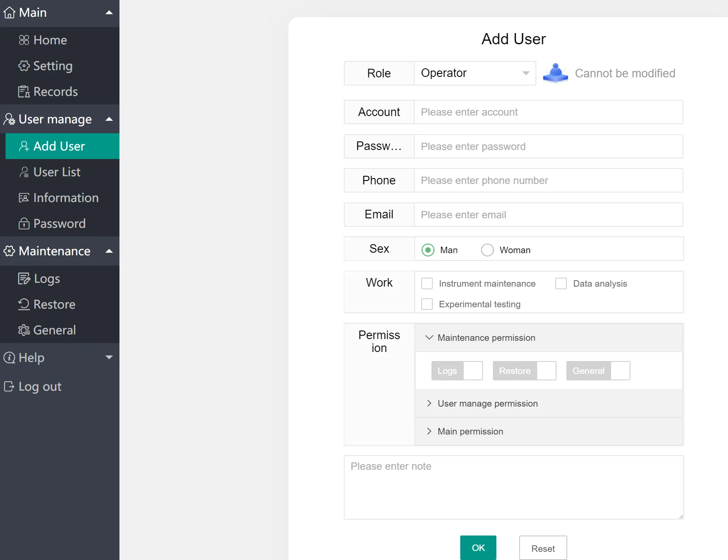Check the Data analysis checkbox
Viewport: 728px width, 560px height.
[561, 284]
